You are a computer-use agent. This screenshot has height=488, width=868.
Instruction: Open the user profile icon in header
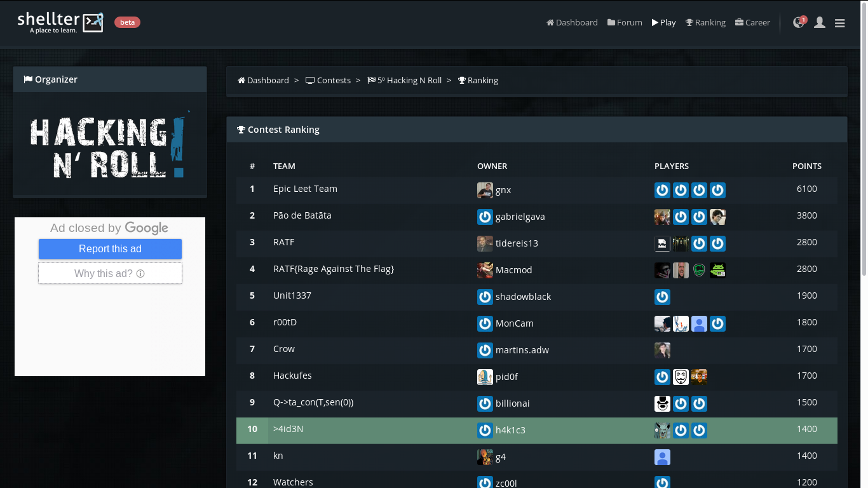pos(820,23)
